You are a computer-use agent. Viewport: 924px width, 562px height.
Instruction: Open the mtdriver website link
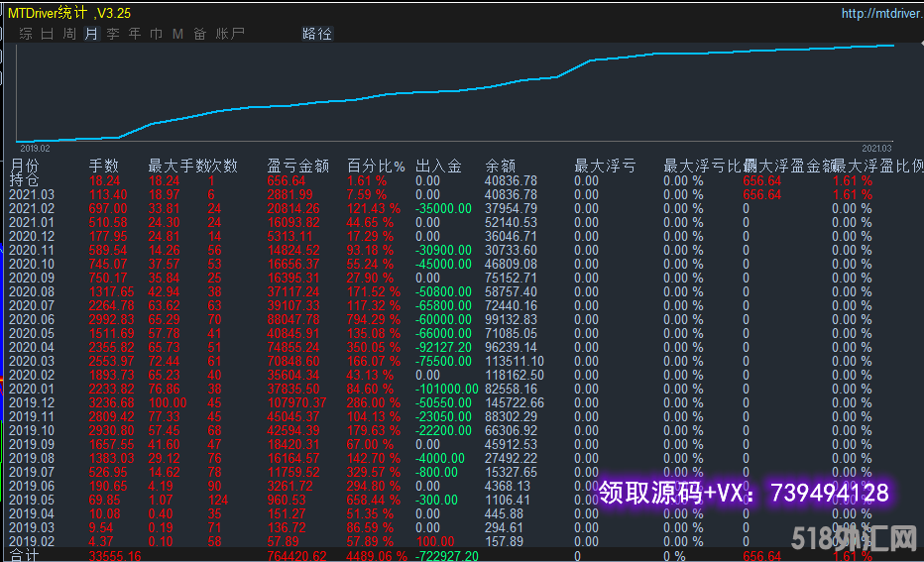[x=876, y=14]
